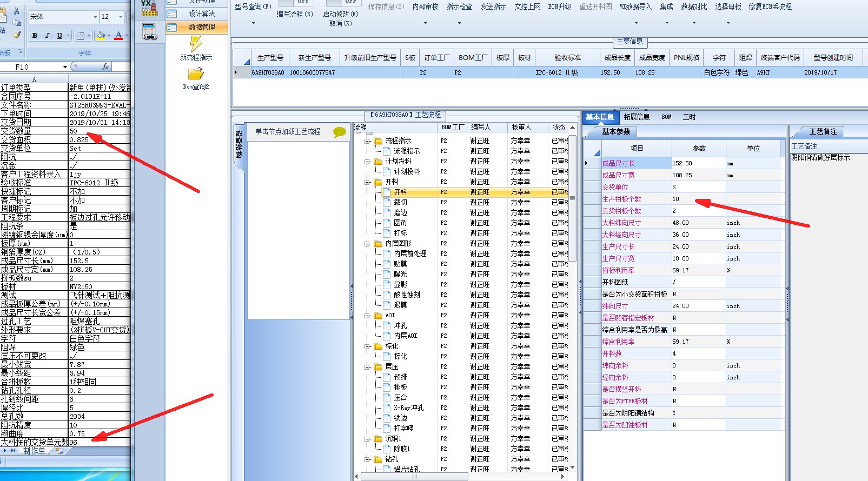Collapse the 沉铜1 tree node

[x=368, y=439]
